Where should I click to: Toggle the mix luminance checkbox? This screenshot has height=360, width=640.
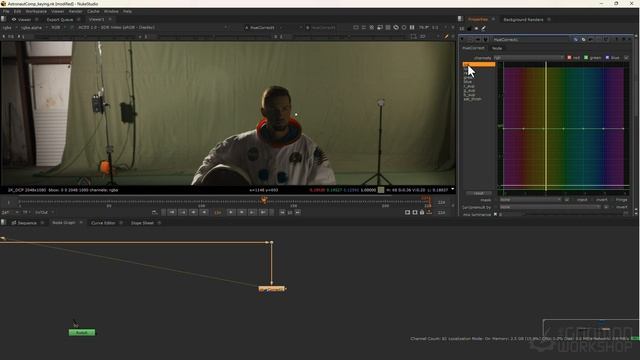(496, 214)
